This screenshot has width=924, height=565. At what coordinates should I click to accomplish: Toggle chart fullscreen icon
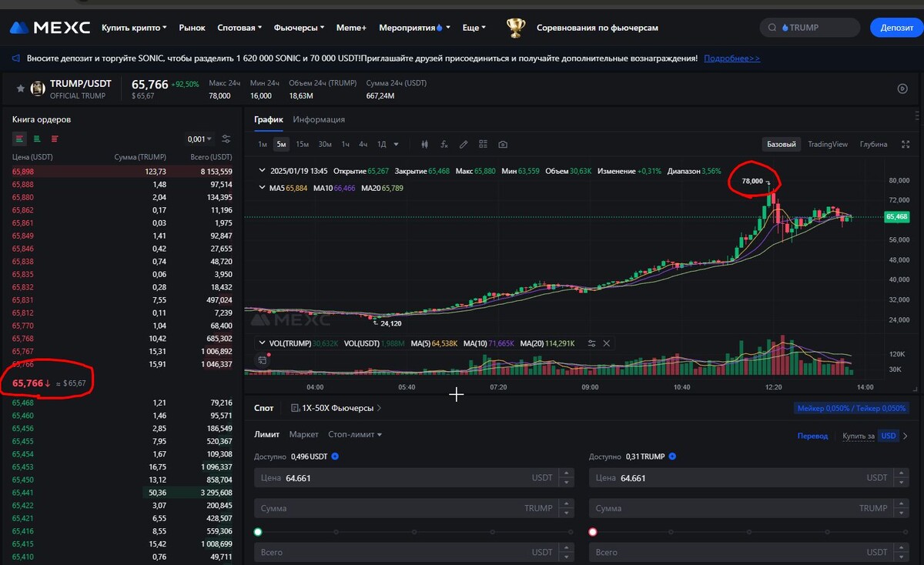click(x=906, y=144)
